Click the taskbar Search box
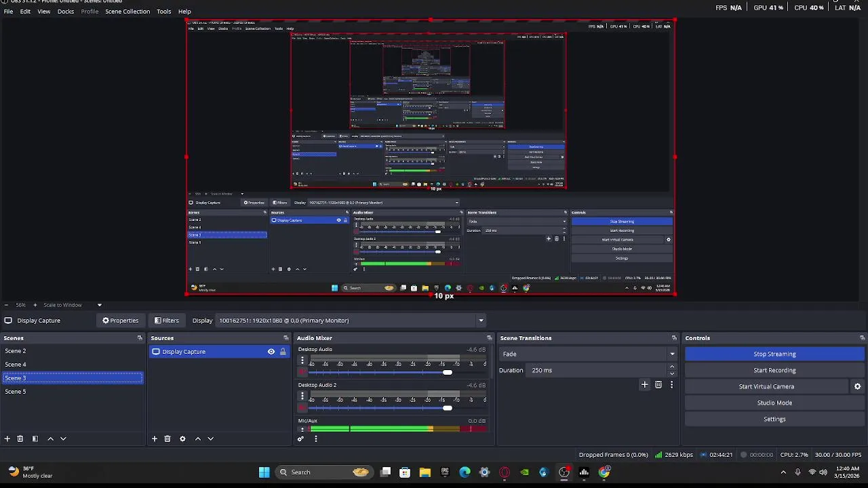 coord(325,472)
